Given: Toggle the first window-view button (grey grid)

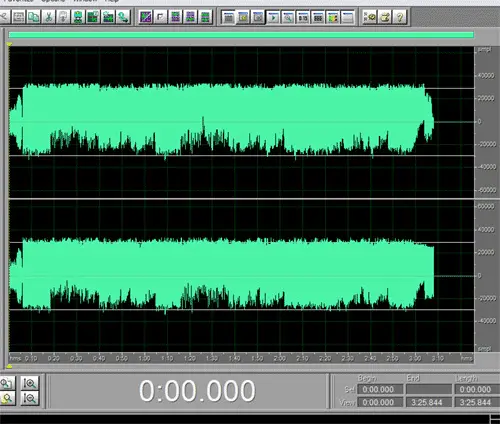Looking at the screenshot, I should pyautogui.click(x=229, y=17).
